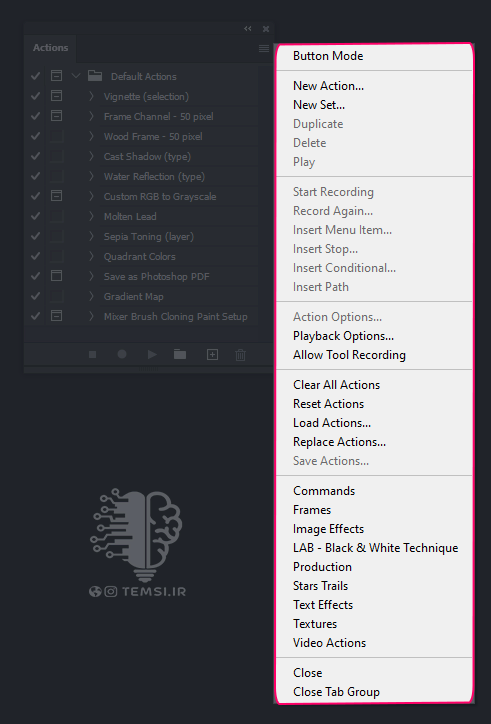Choose New Action... menu entry
The image size is (491, 724).
coord(328,86)
